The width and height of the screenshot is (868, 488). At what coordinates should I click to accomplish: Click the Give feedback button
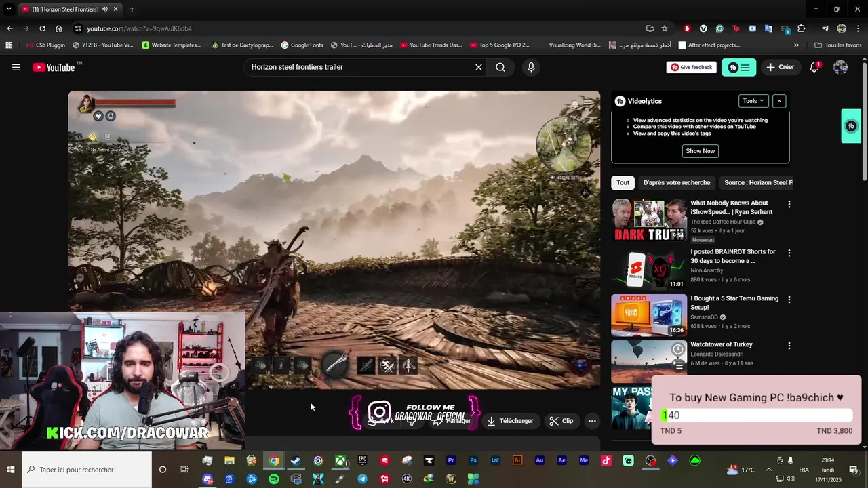pos(691,67)
